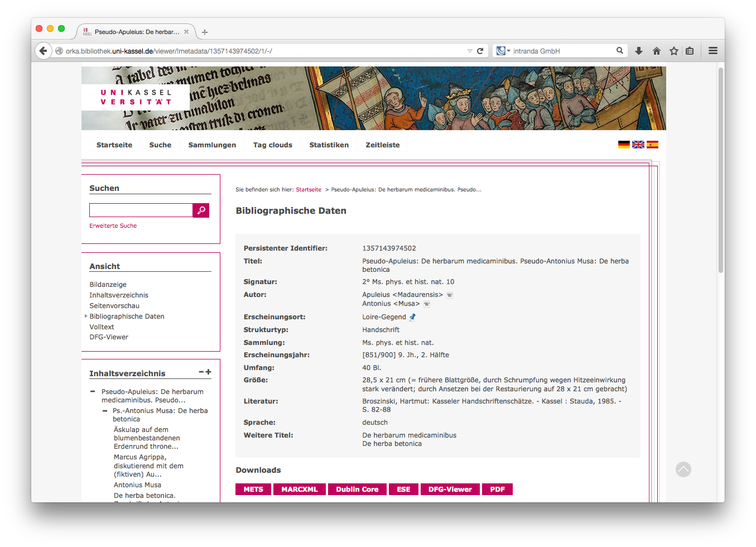Viewport: 756px width, 547px height.
Task: Open the Startseite menu item
Action: (x=114, y=145)
